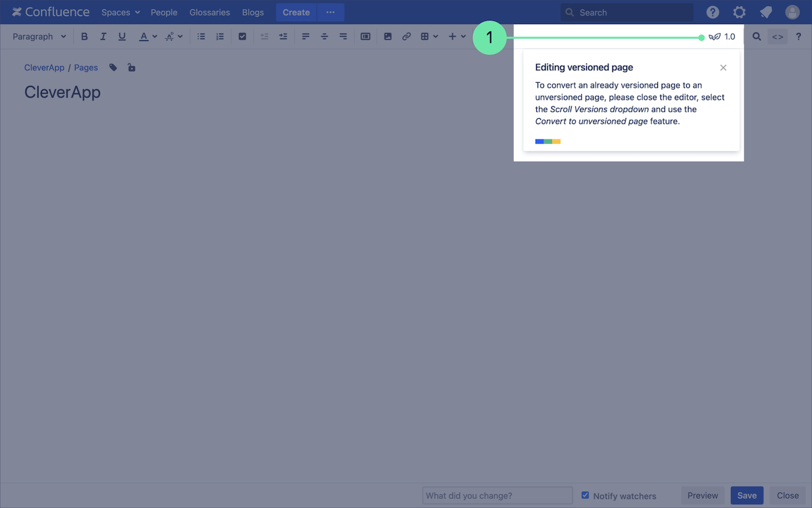Screen dimensions: 812x508
Task: Click the 'What did you change?' field
Action: pos(497,495)
